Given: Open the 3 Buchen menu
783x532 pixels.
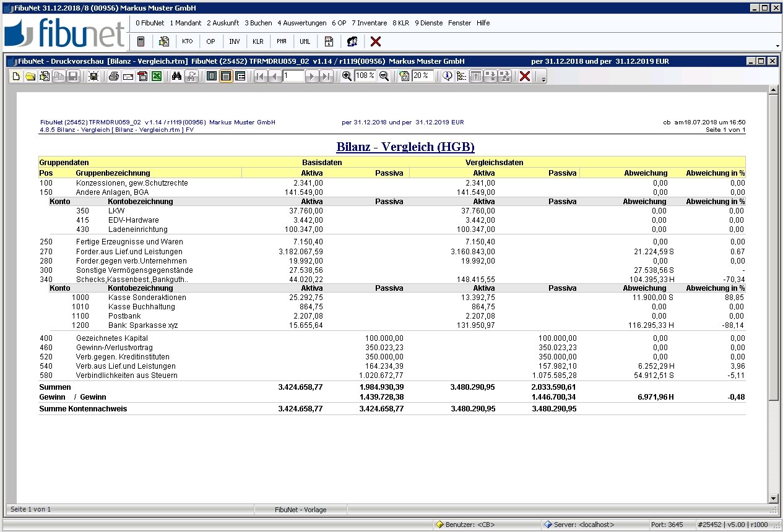Looking at the screenshot, I should pos(258,23).
